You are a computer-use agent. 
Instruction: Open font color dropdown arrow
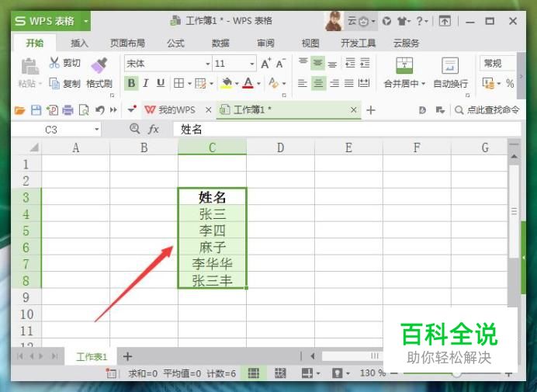point(258,83)
